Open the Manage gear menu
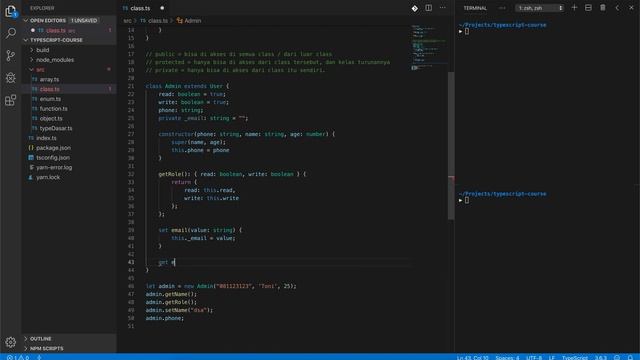This screenshot has width=640, height=360. 11,342
